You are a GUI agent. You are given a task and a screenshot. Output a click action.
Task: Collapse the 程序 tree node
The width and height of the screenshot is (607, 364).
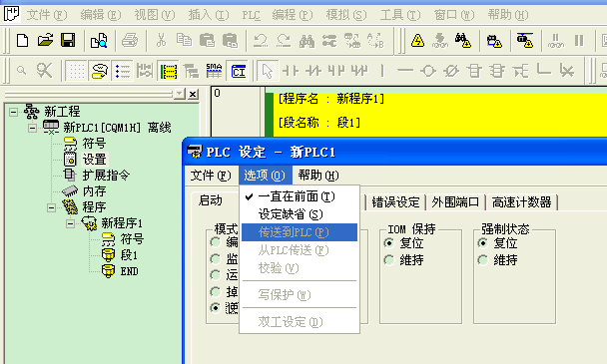pyautogui.click(x=51, y=207)
